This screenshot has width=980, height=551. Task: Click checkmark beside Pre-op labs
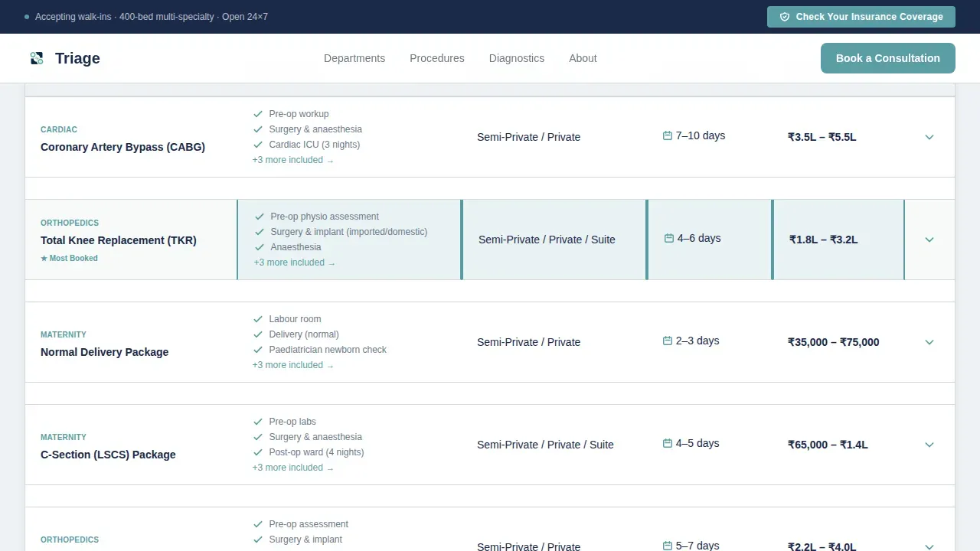(258, 422)
